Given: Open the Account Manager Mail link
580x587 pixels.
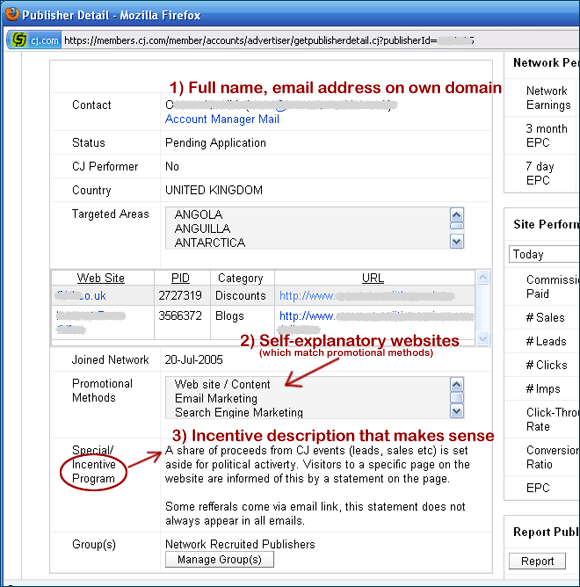Looking at the screenshot, I should 222,119.
